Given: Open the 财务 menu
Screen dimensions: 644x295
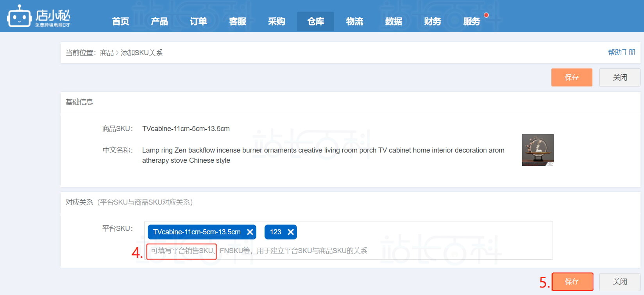Looking at the screenshot, I should point(433,22).
